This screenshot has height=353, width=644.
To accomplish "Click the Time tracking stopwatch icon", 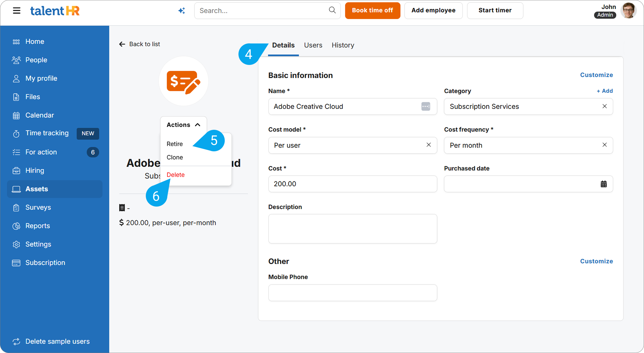I will pos(16,134).
